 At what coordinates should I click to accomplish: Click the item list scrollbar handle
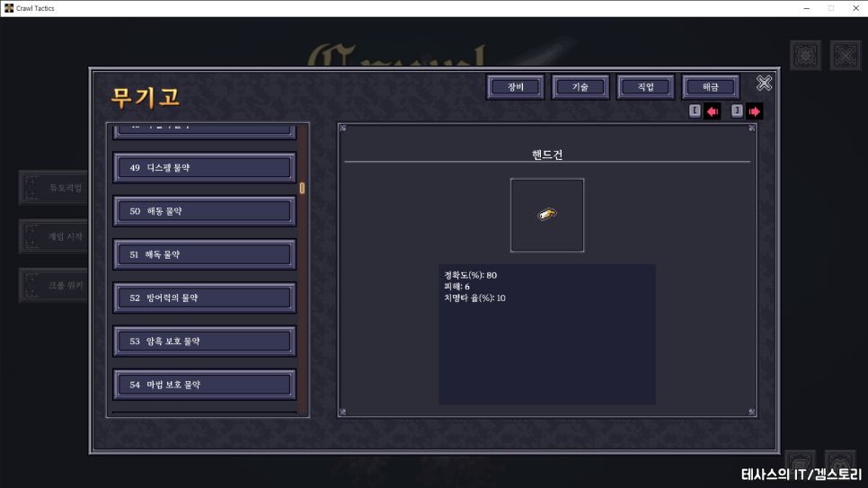tap(302, 188)
